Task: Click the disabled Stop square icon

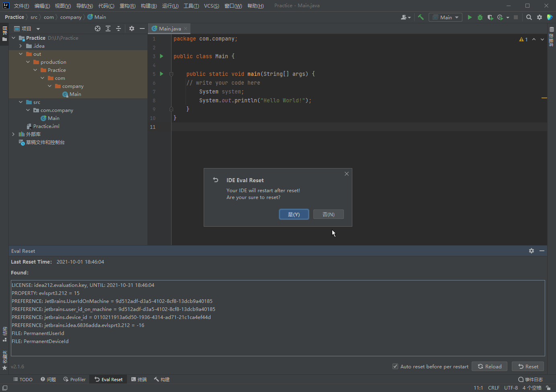Action: tap(516, 17)
